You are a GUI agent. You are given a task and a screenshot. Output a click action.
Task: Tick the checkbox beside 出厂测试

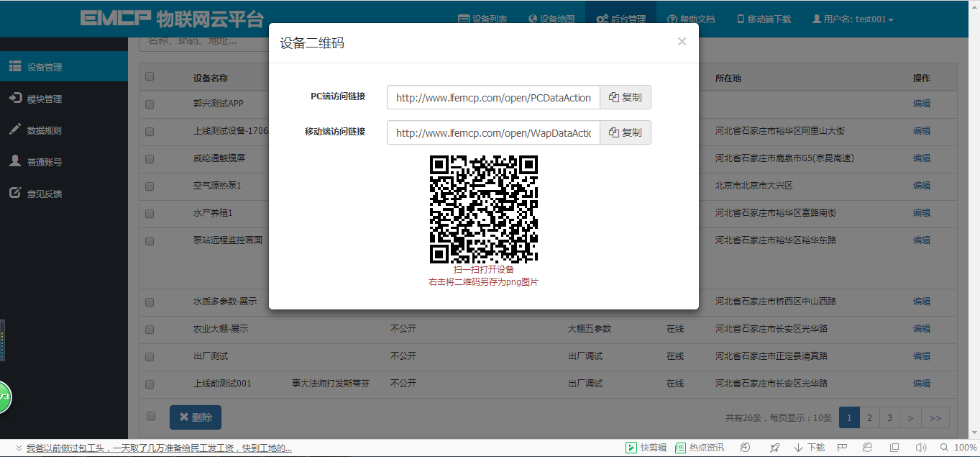coord(149,356)
